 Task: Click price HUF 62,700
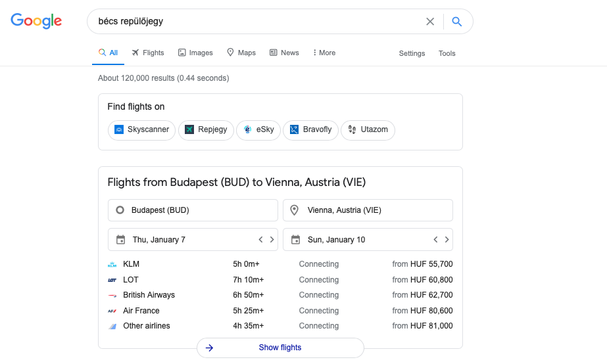431,295
